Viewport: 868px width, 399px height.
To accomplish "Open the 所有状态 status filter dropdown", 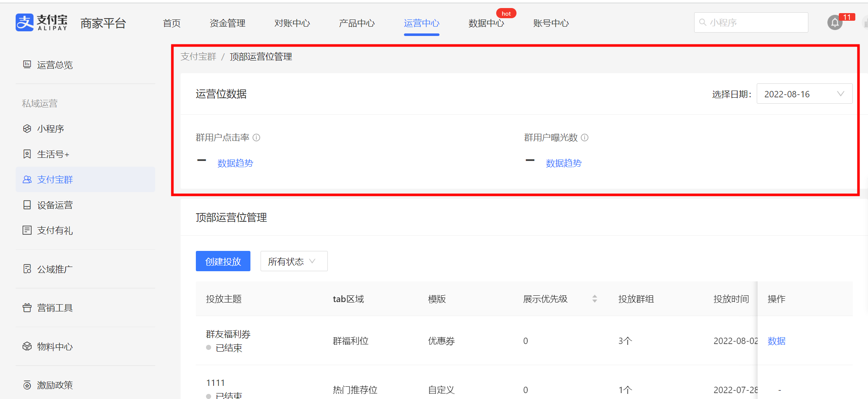I will 294,261.
